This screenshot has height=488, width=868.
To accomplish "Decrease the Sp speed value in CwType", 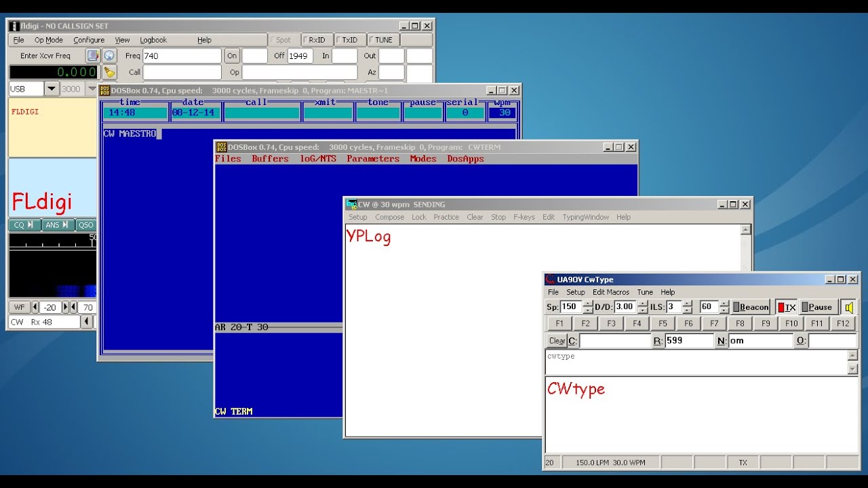I will coord(588,310).
